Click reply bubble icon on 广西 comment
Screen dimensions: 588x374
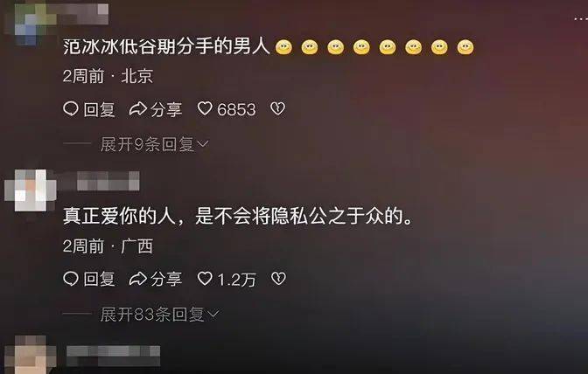(x=71, y=279)
